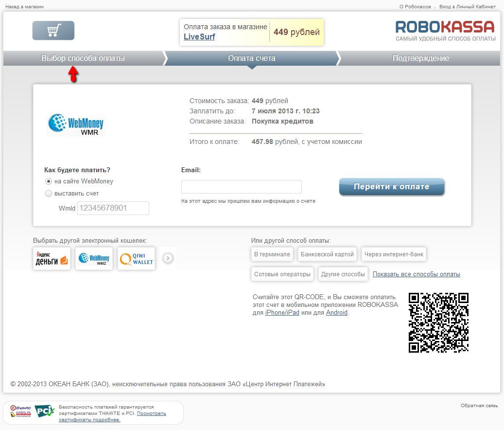The height and width of the screenshot is (430, 504).
Task: Focus the WmId input field
Action: coord(113,208)
